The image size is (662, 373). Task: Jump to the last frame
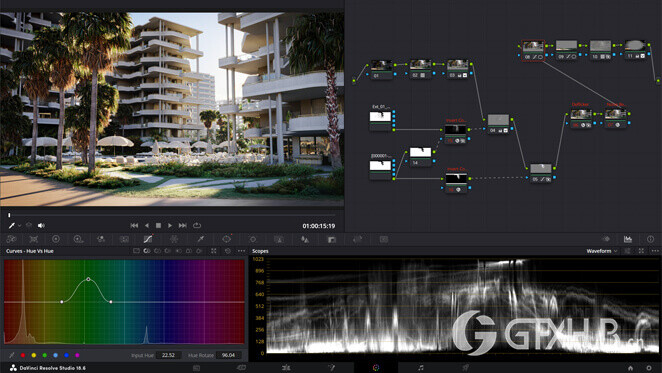pyautogui.click(x=182, y=226)
